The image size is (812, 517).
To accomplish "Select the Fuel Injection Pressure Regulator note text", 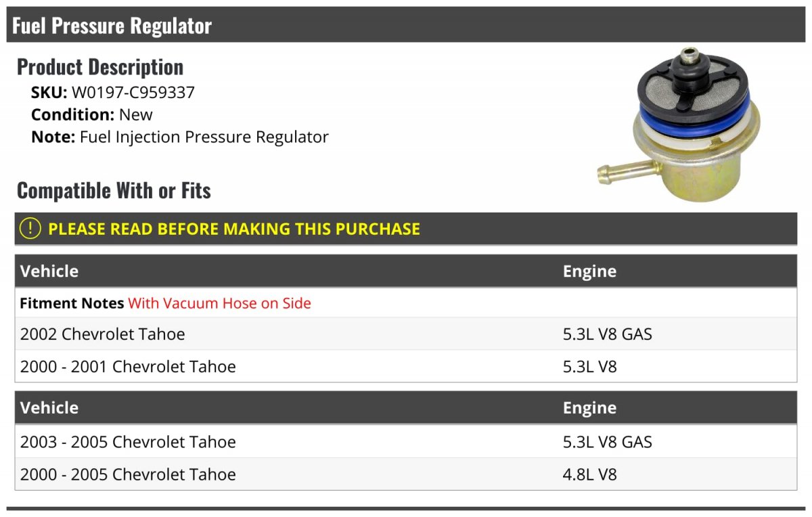I will (204, 137).
